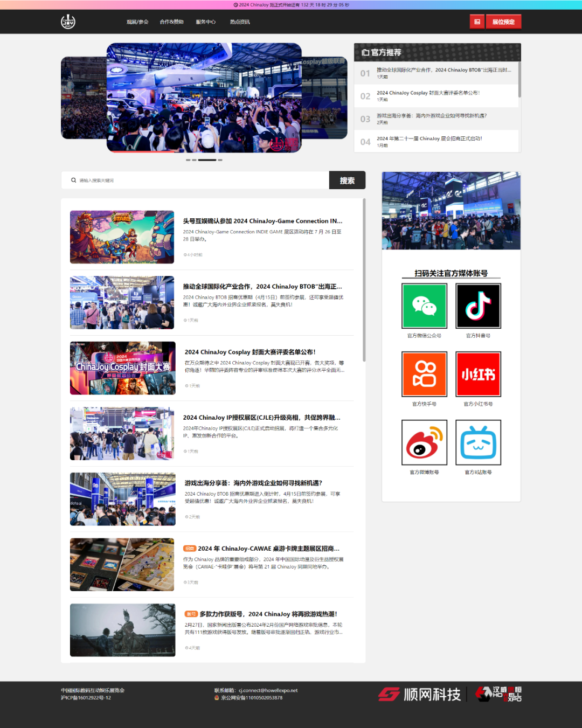This screenshot has height=728, width=582.
Task: Click the board game cards thumbnail
Action: (x=122, y=565)
